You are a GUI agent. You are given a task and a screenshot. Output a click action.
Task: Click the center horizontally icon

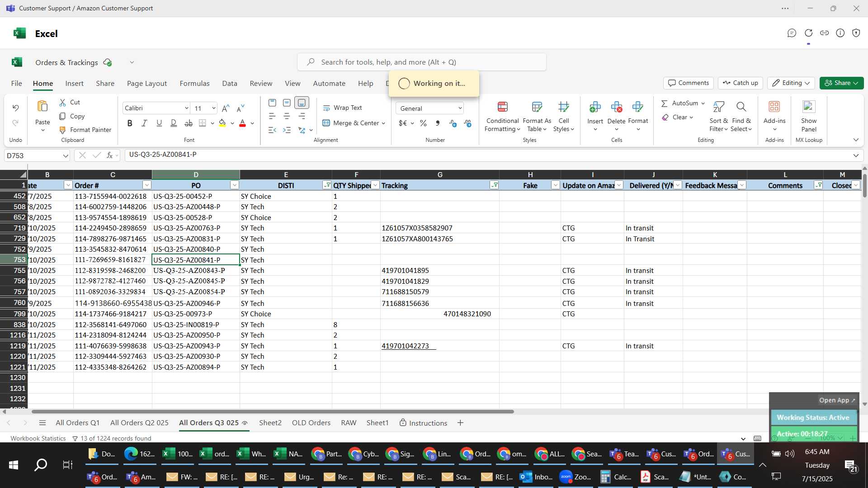[x=287, y=116]
